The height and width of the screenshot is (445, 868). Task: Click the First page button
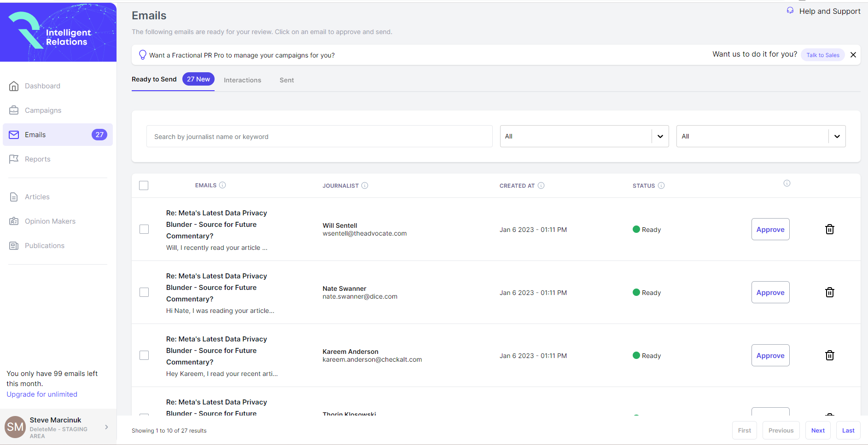pyautogui.click(x=744, y=430)
